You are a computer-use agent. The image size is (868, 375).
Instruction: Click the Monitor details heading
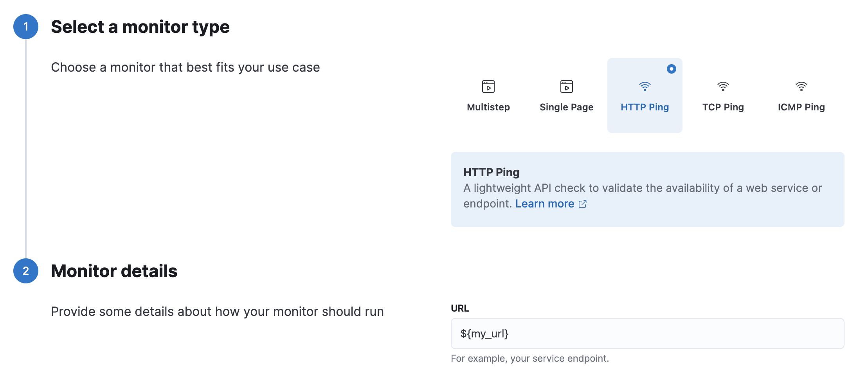point(114,270)
